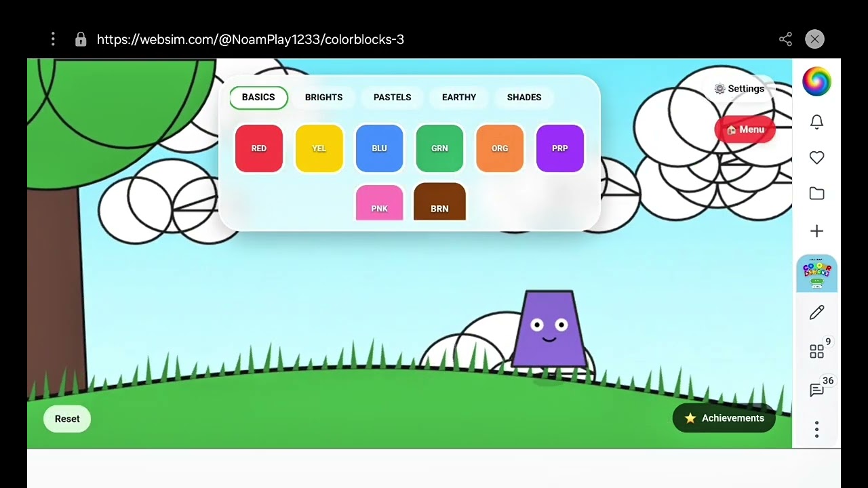The height and width of the screenshot is (488, 868).
Task: Click the plus icon to create new
Action: coord(816,231)
